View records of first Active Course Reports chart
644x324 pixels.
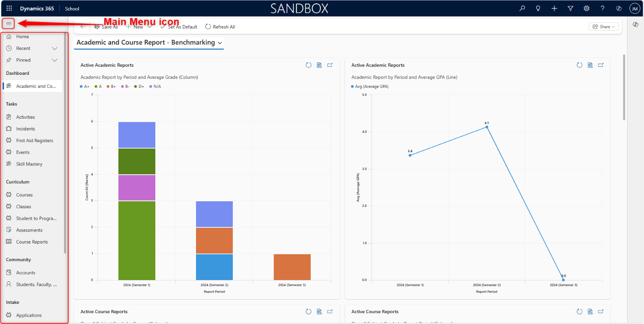[319, 312]
